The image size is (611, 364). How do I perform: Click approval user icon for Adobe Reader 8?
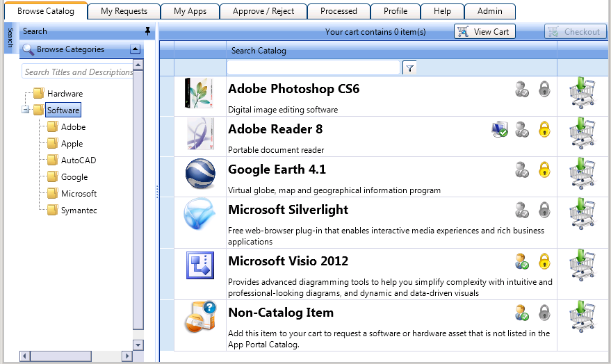pyautogui.click(x=522, y=130)
